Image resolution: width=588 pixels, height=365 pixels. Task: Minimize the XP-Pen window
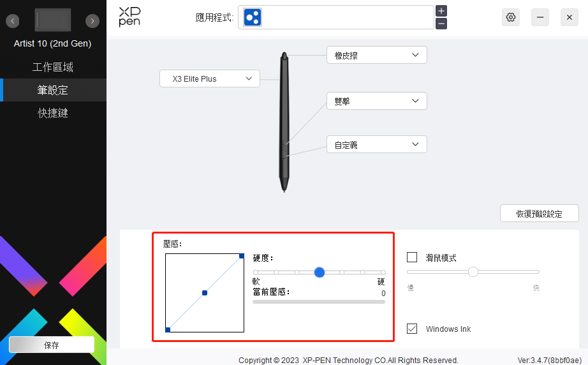[540, 17]
